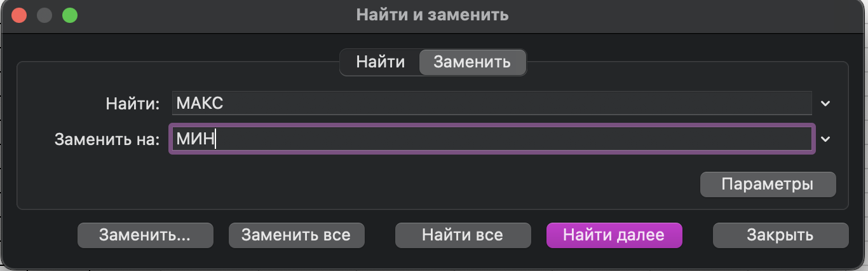Viewport: 868px width, 271px height.
Task: Click the word МАКС in the search field
Action: pos(200,103)
